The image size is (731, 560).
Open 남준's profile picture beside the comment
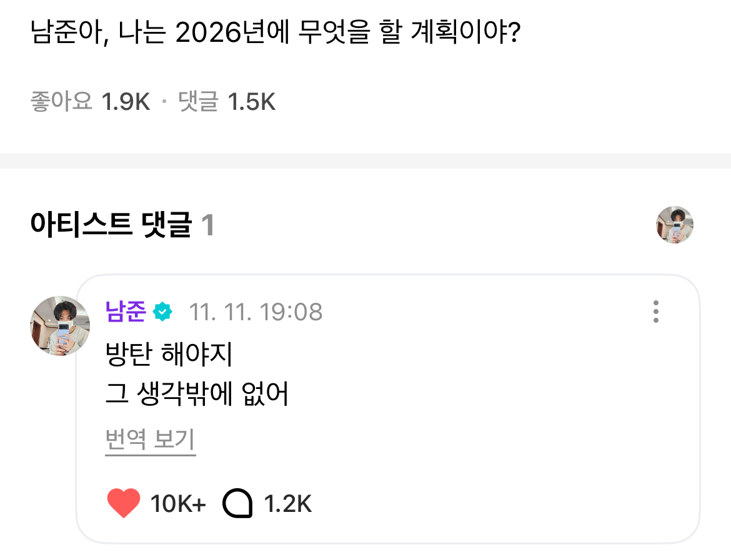click(60, 326)
